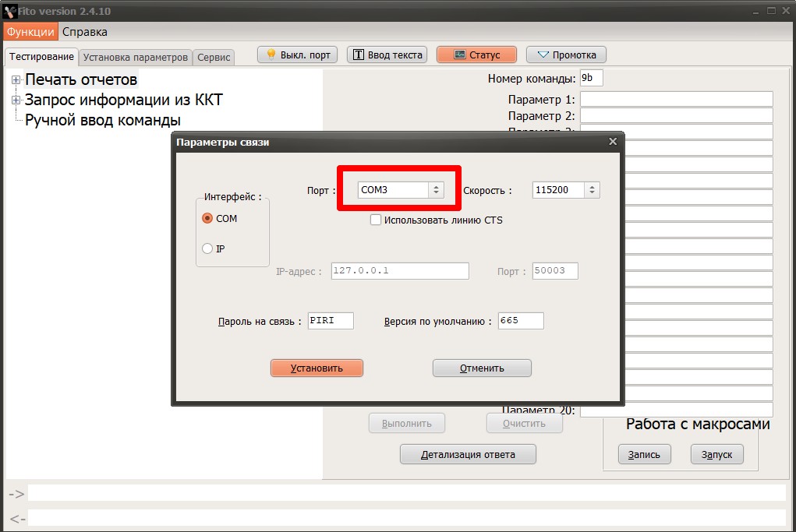The width and height of the screenshot is (796, 532).
Task: Click the 'Ввод текста' text icon button
Action: pos(387,55)
